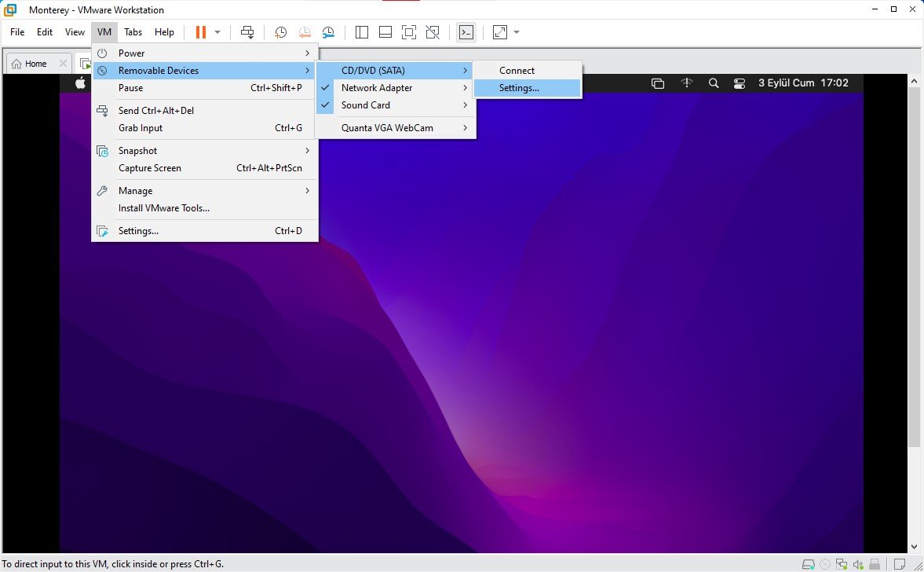Click the USB webcam device status icon

pos(875,564)
